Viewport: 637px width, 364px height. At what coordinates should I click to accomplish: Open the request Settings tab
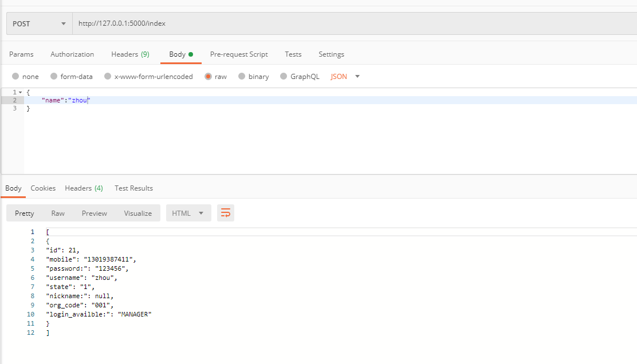click(x=331, y=54)
